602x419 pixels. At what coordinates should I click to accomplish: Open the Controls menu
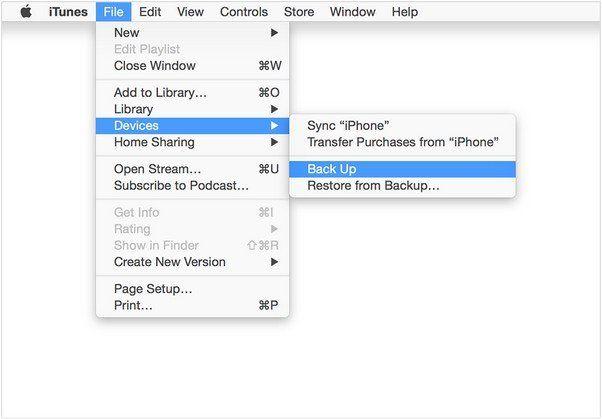pos(244,12)
